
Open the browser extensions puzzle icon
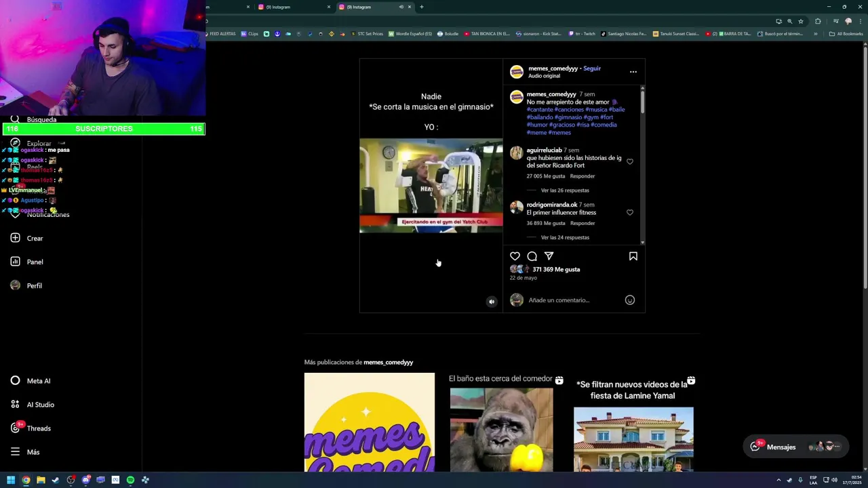pyautogui.click(x=818, y=21)
